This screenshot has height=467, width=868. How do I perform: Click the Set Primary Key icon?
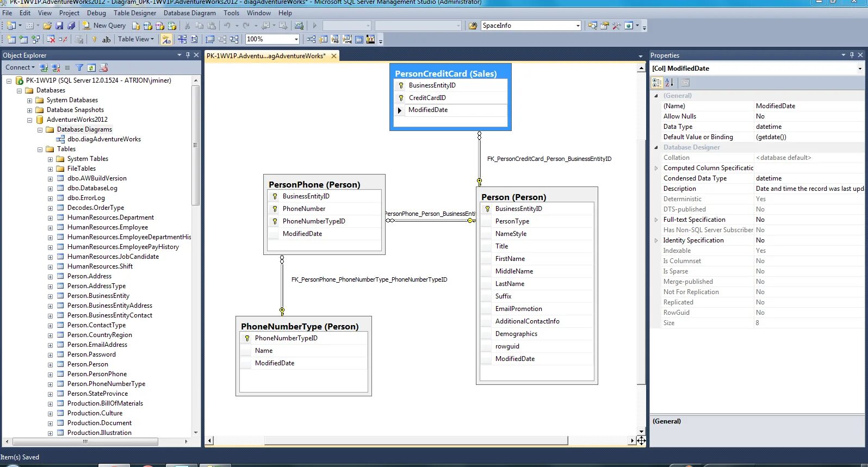click(x=94, y=39)
